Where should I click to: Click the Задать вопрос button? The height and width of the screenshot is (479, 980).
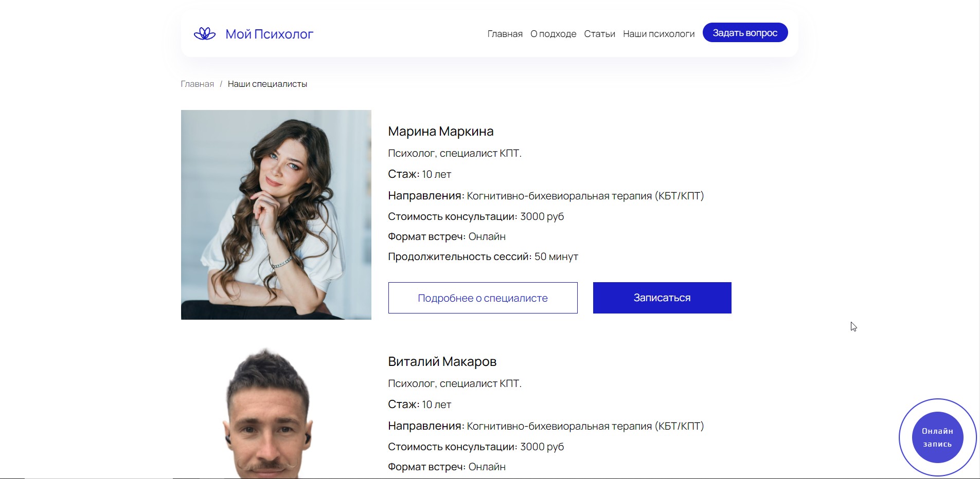745,32
